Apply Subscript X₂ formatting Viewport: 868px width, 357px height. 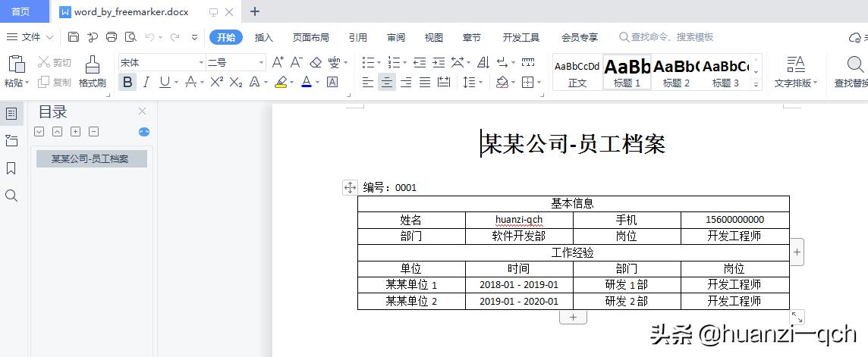[236, 83]
